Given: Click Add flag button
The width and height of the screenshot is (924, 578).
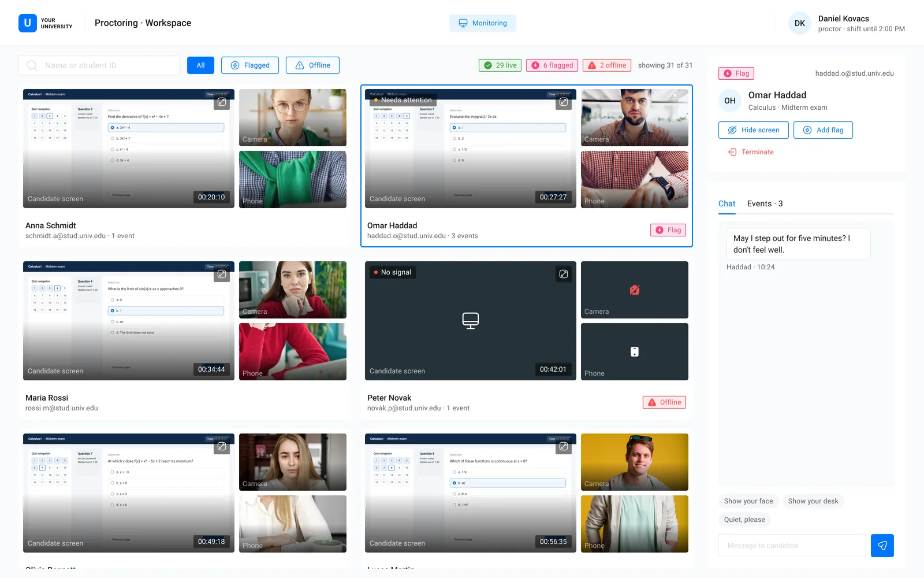Looking at the screenshot, I should pyautogui.click(x=823, y=130).
